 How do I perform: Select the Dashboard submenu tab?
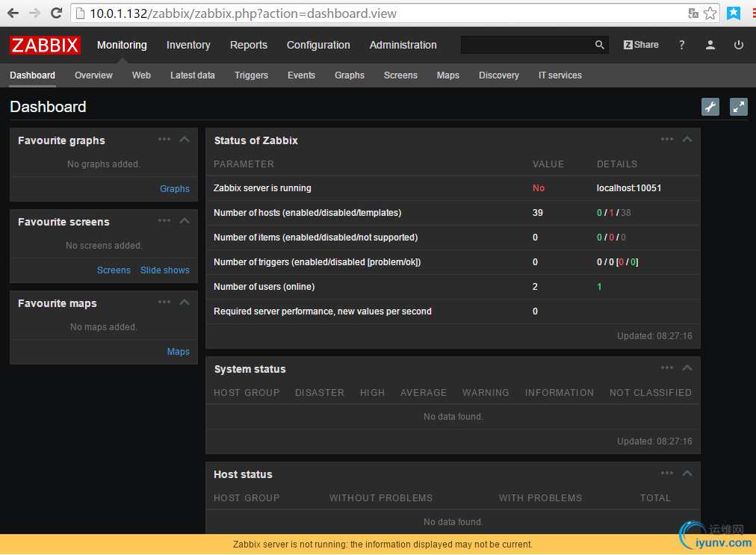pyautogui.click(x=32, y=75)
